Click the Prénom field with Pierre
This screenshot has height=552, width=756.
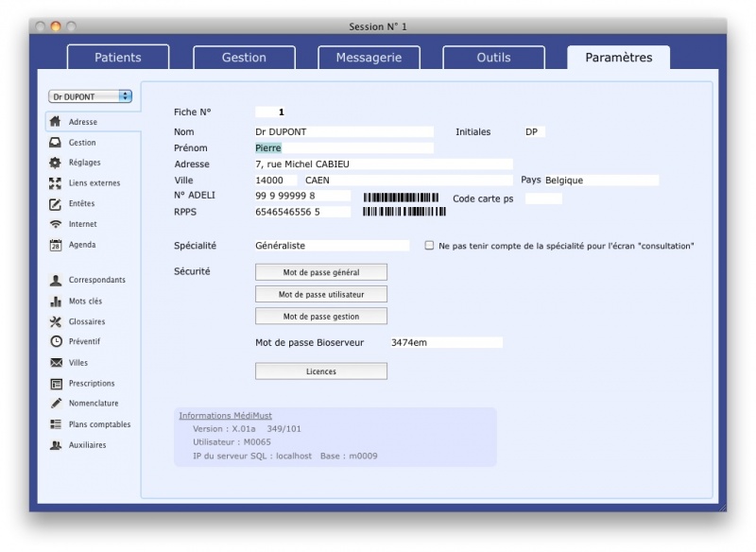[344, 148]
